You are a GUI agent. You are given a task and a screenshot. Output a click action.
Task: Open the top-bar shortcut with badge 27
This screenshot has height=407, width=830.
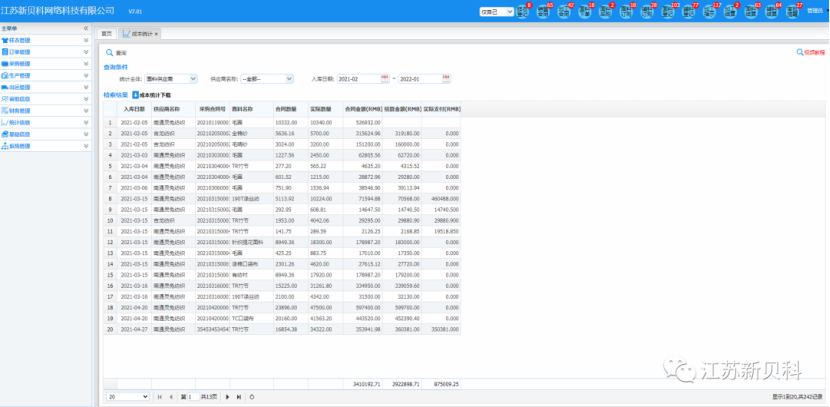point(793,12)
